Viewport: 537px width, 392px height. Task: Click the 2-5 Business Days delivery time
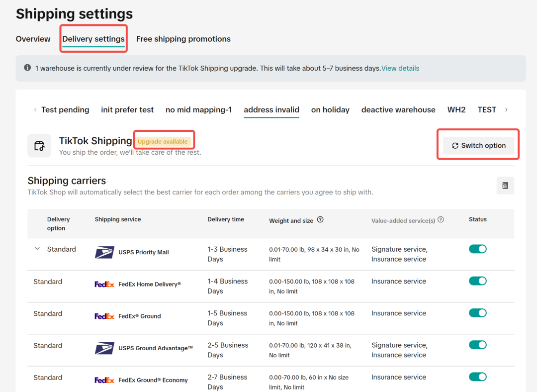click(x=228, y=350)
